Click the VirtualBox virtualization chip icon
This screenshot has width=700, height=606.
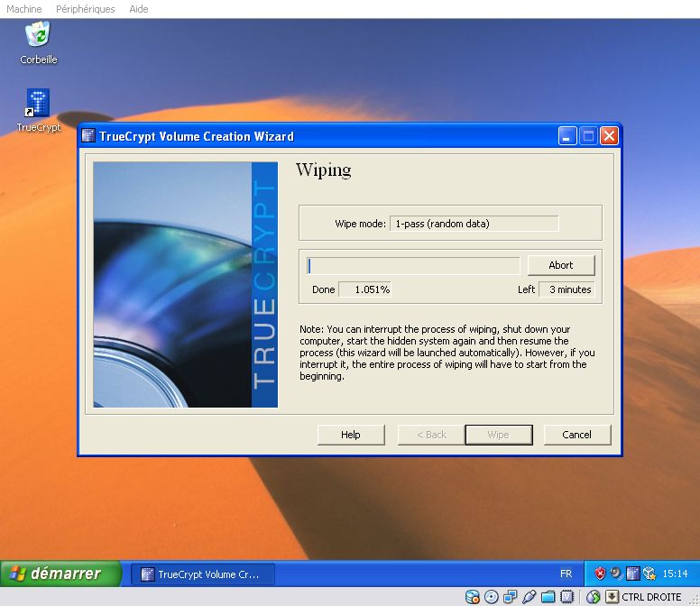point(566,597)
